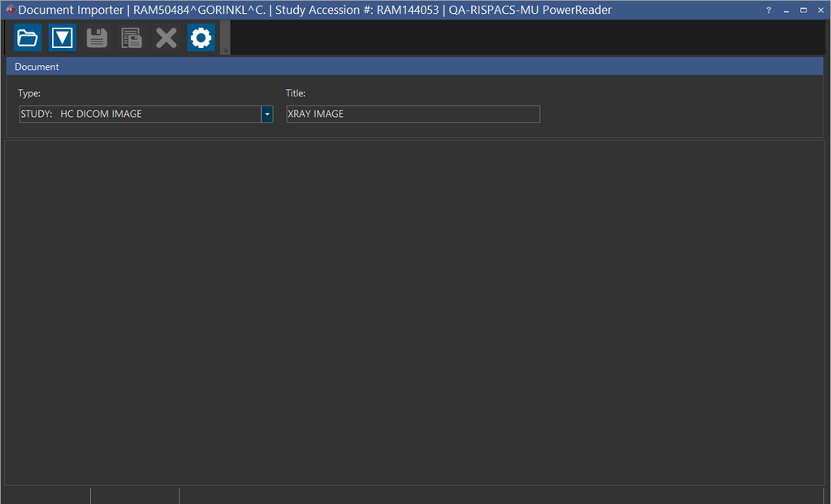Close the Document Importer window
The image size is (831, 504).
[x=820, y=10]
